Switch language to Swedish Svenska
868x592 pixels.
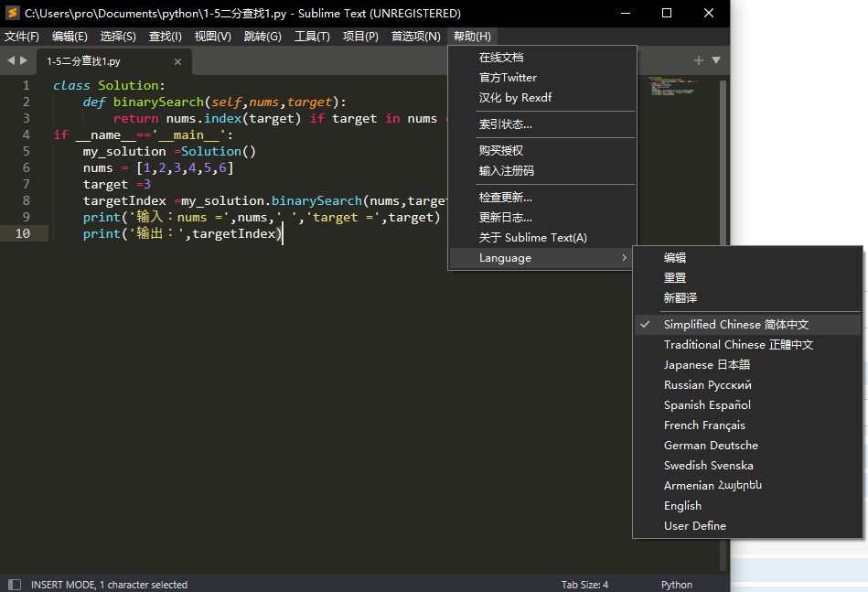(x=747, y=465)
